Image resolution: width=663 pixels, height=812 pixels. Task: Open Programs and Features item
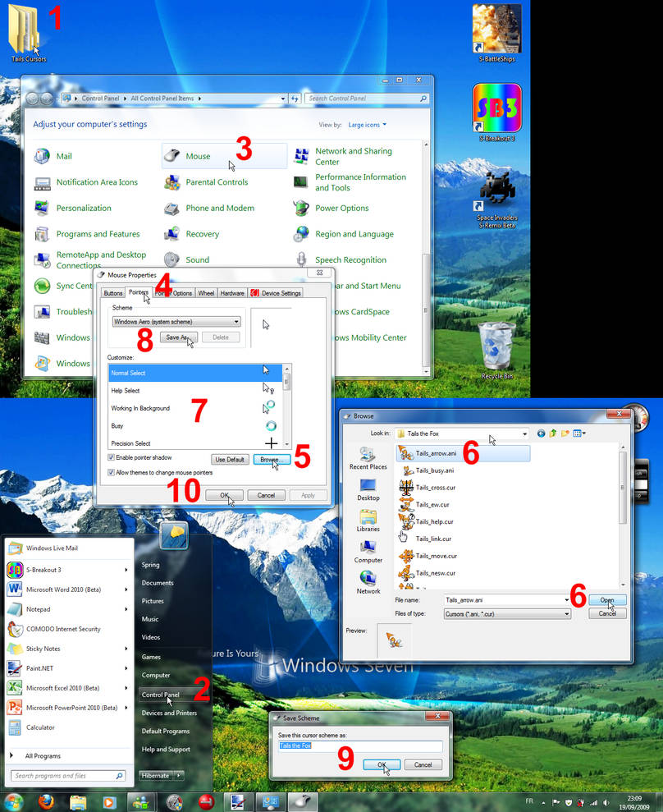(87, 233)
